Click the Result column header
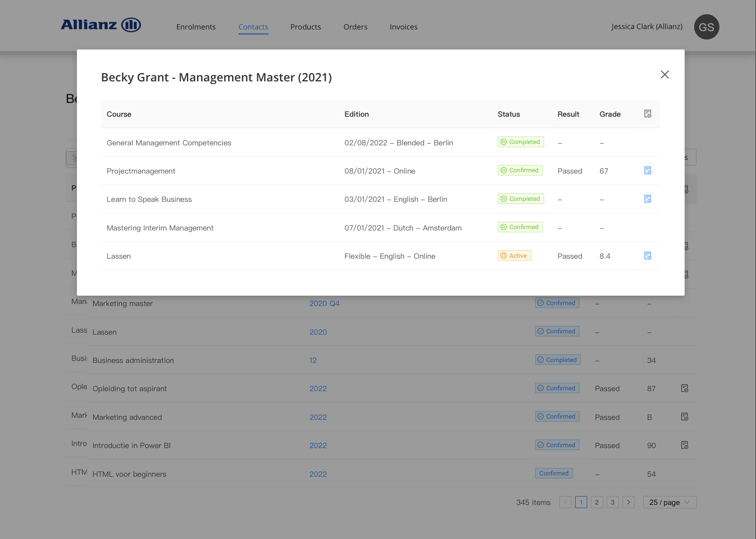 (568, 114)
